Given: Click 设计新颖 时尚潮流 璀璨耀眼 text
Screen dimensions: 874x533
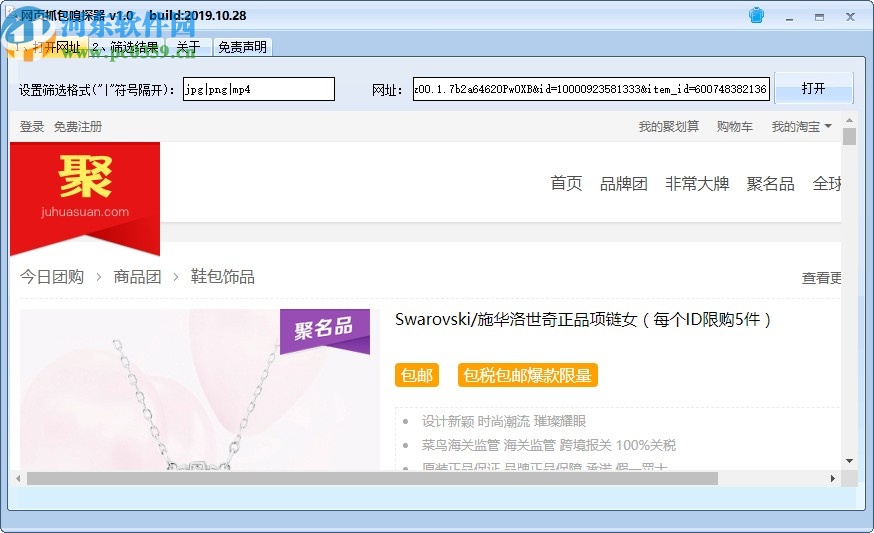Looking at the screenshot, I should click(504, 421).
